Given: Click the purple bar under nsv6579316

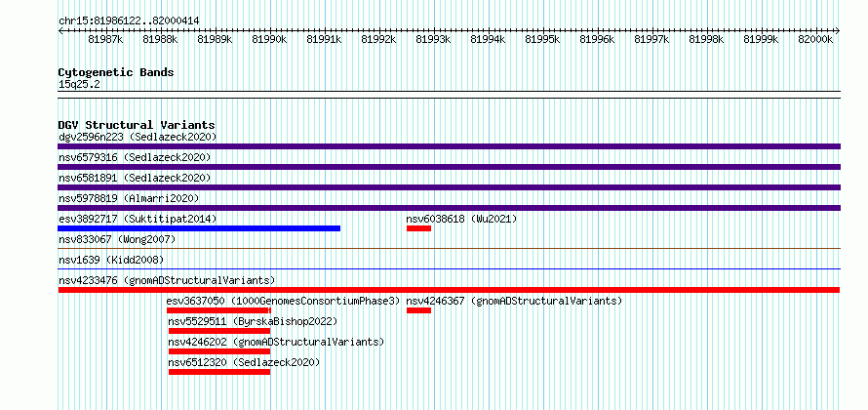Looking at the screenshot, I should (449, 167).
